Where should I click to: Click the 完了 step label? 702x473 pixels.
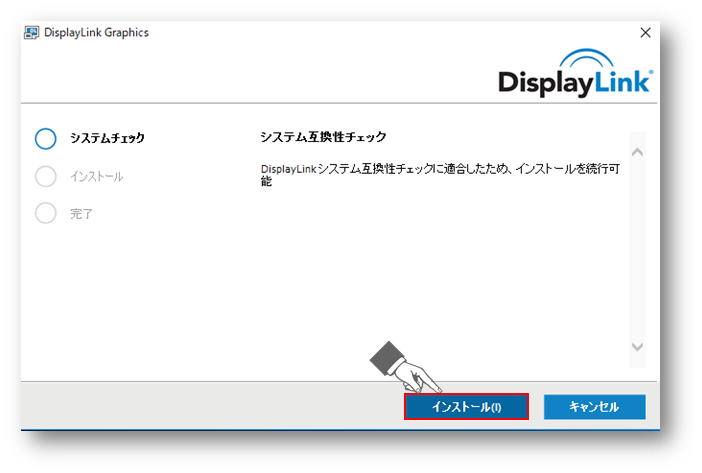tap(81, 213)
